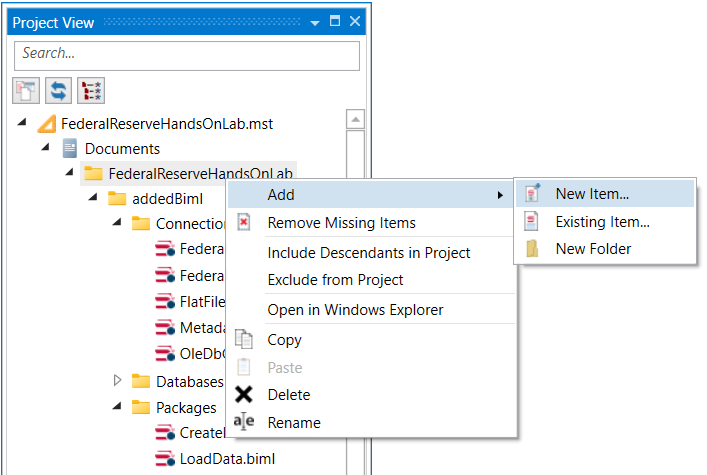Click the FlatFile biml file icon
This screenshot has width=707, height=475.
[x=165, y=301]
